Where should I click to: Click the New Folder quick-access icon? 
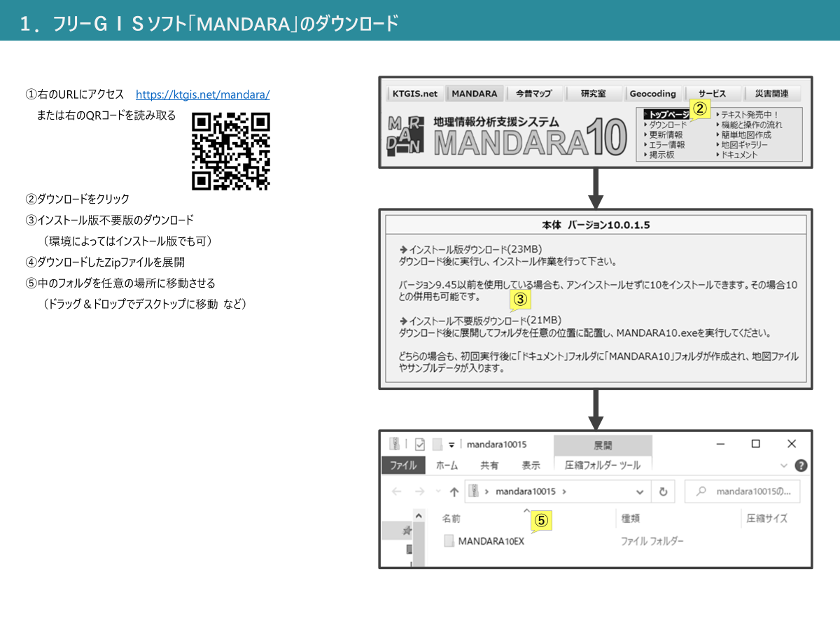(x=437, y=444)
